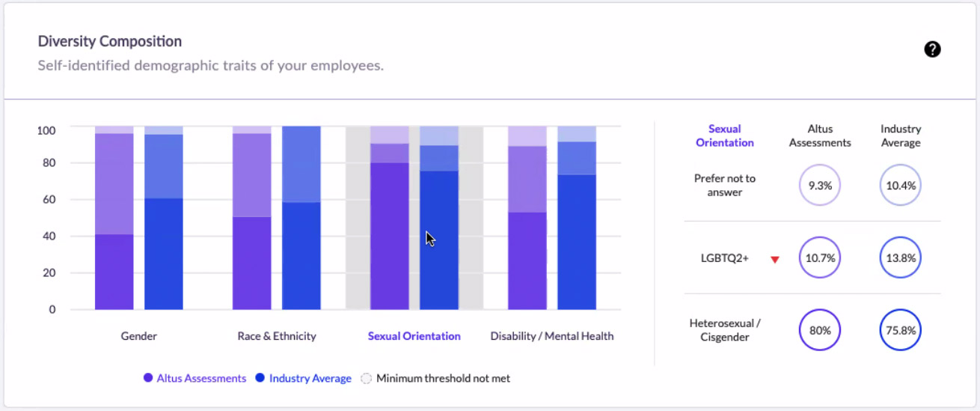This screenshot has width=980, height=411.
Task: Click the Gender Industry Average blue bar
Action: (164, 218)
